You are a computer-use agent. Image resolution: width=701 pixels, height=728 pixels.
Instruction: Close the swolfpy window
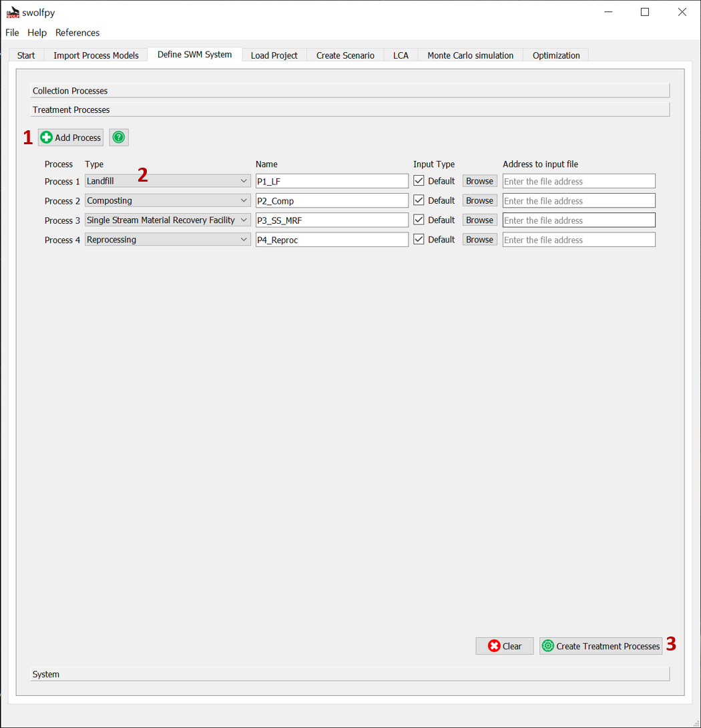682,12
